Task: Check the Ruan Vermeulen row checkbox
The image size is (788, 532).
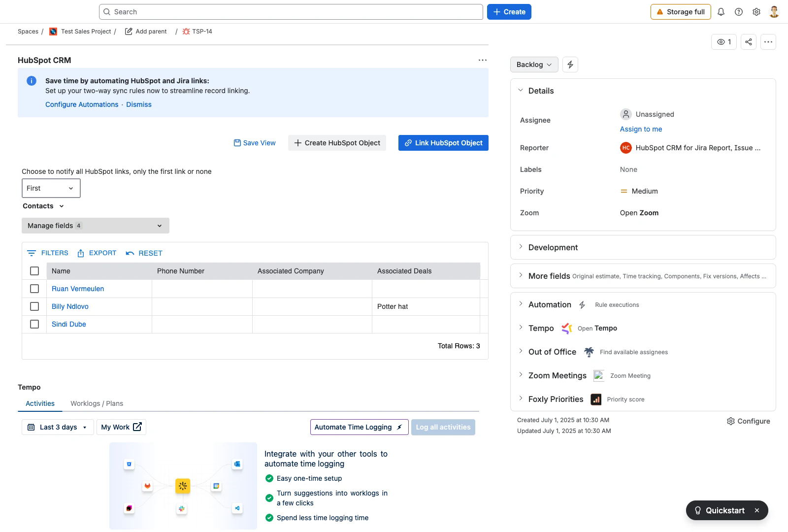Action: point(34,289)
